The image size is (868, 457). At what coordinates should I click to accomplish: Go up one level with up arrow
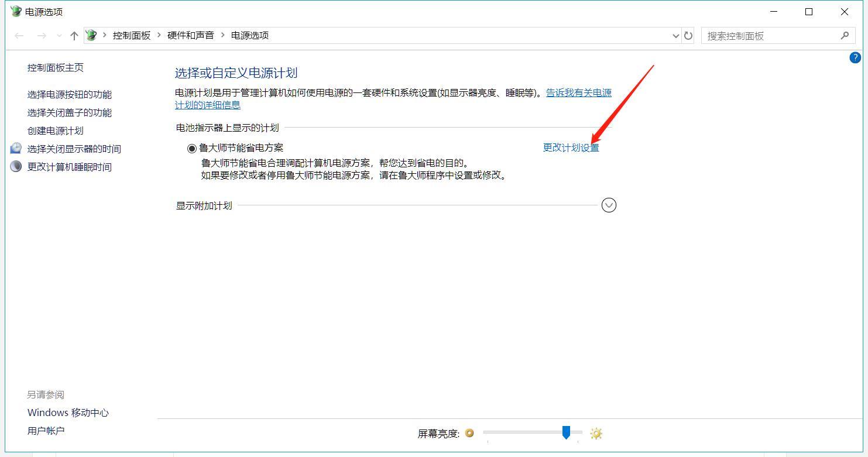point(74,36)
